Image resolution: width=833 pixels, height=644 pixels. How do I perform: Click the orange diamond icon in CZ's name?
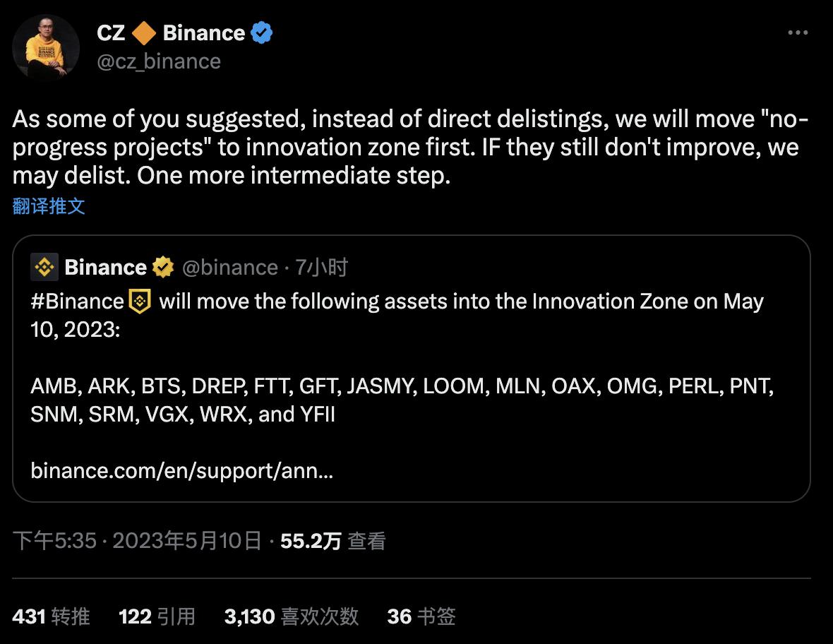pos(144,32)
